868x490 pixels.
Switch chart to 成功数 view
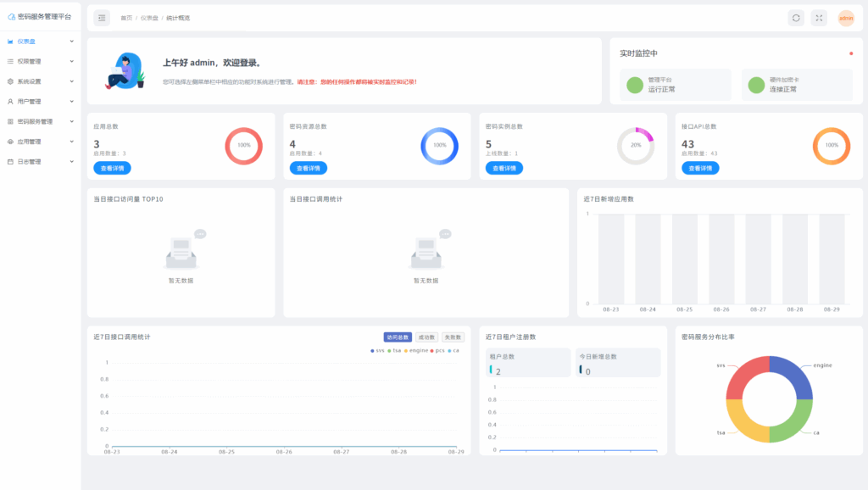[426, 337]
